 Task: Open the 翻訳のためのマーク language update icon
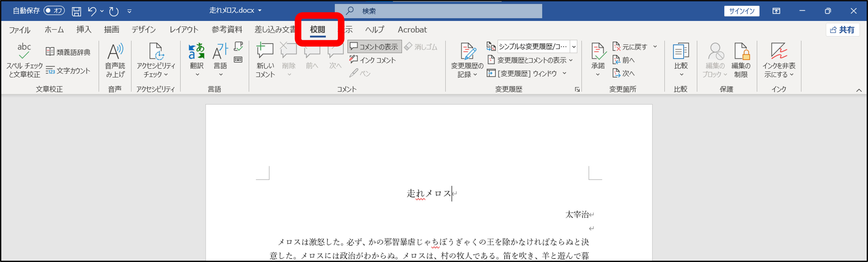(238, 46)
